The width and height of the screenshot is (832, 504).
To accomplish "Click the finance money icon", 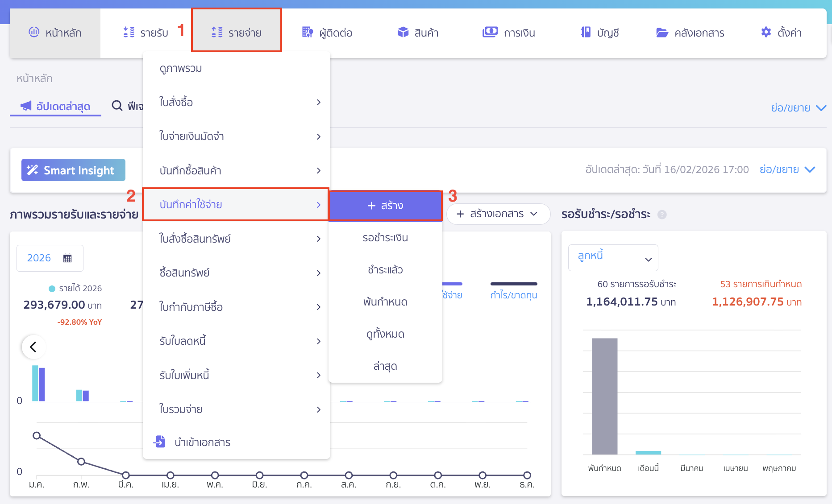I will pyautogui.click(x=490, y=32).
